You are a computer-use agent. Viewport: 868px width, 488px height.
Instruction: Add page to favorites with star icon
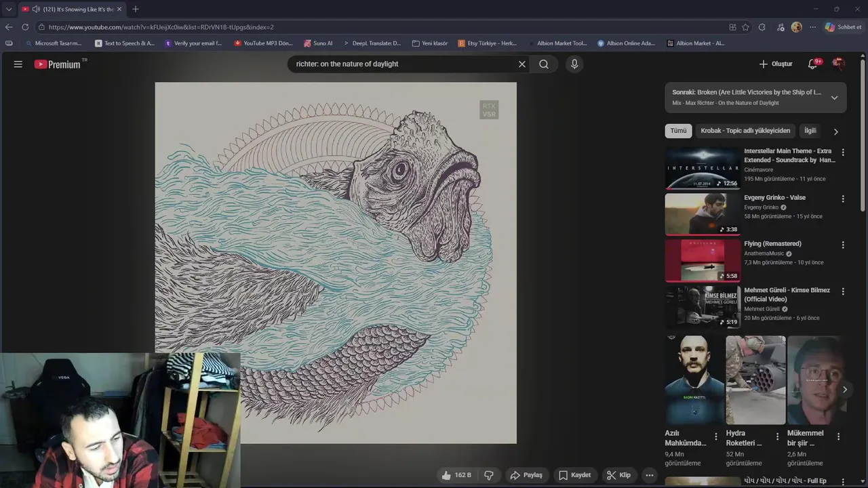pyautogui.click(x=745, y=27)
